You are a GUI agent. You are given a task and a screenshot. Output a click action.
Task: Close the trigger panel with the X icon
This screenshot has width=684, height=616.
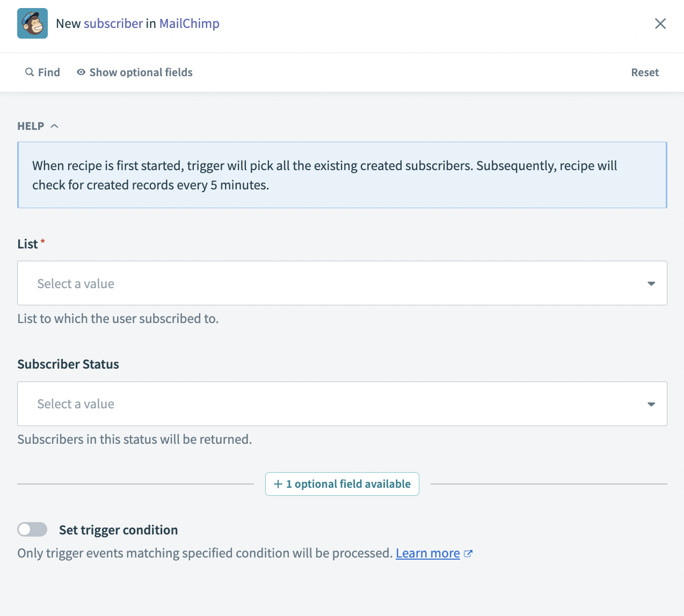[660, 24]
